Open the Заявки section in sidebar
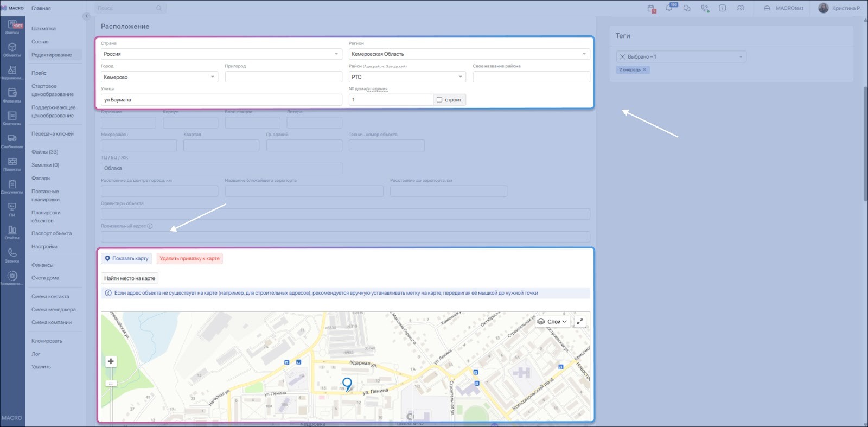 click(x=12, y=27)
